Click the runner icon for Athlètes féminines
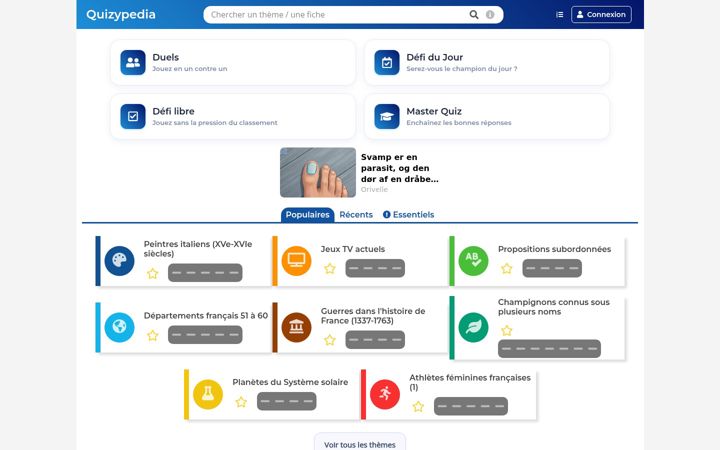Image resolution: width=720 pixels, height=450 pixels. (x=385, y=394)
